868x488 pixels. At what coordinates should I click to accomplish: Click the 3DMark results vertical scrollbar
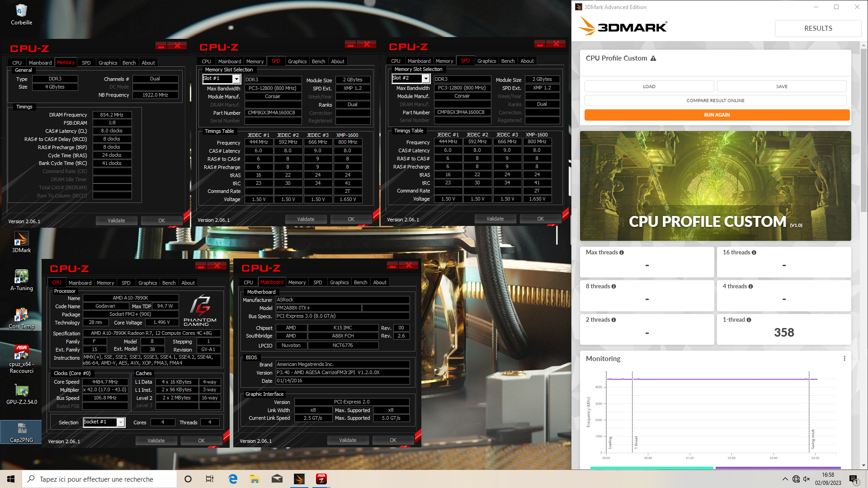click(864, 131)
